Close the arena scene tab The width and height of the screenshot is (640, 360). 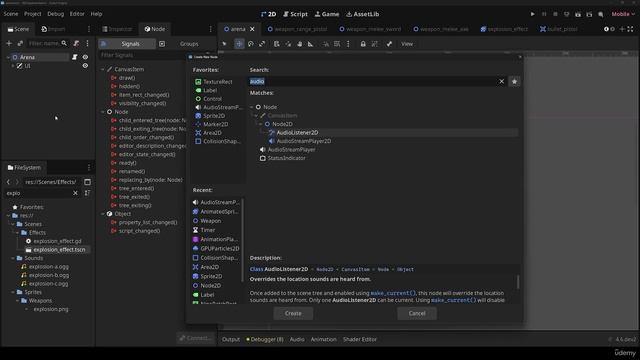coord(252,29)
